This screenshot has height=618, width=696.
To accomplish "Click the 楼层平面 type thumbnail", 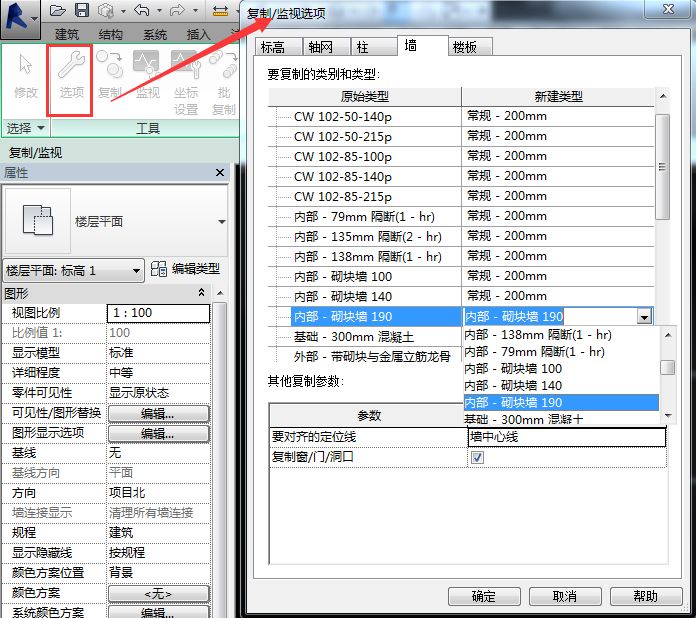I will point(38,221).
